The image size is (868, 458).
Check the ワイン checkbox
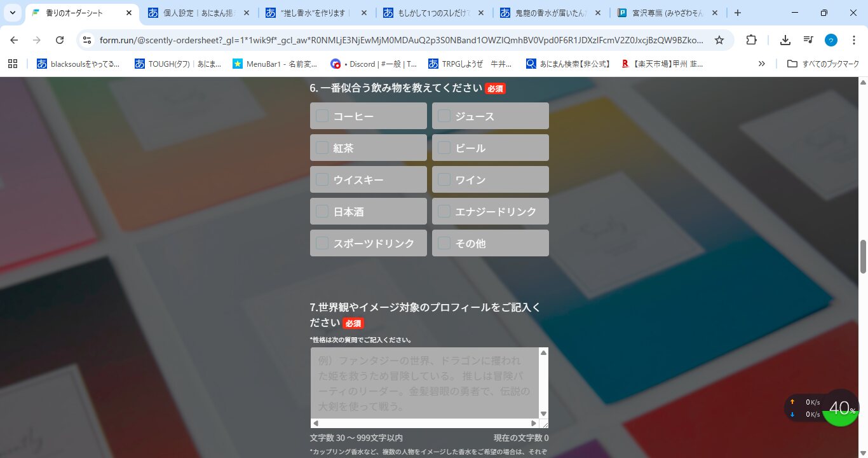(444, 179)
